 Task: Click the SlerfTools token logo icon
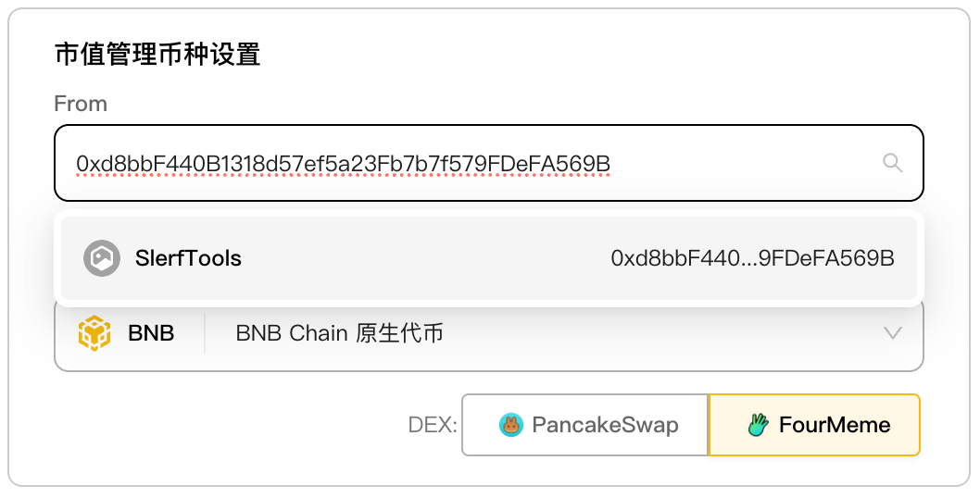[101, 258]
